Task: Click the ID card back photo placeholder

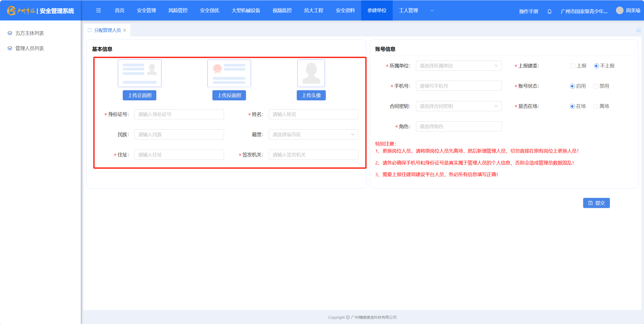Action: (229, 73)
